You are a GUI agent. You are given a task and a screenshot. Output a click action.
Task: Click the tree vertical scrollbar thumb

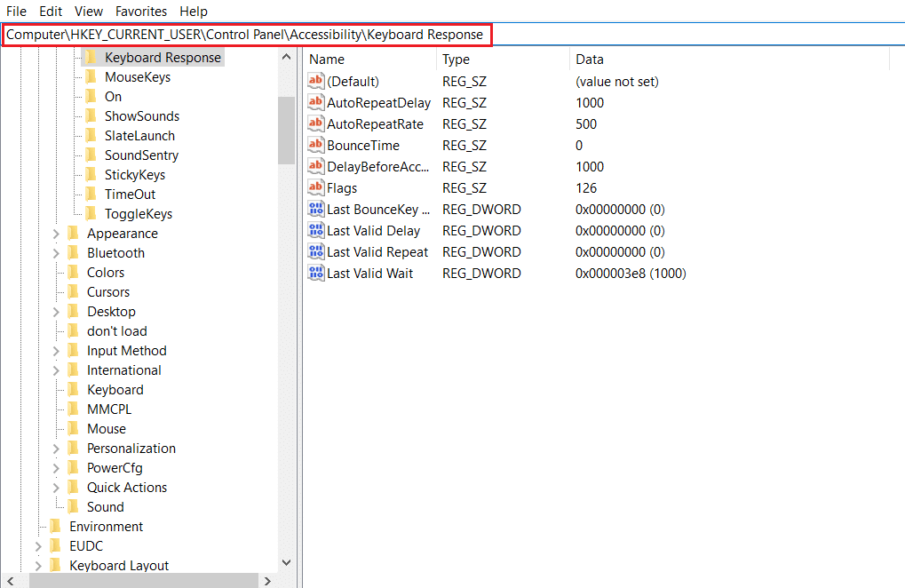tap(286, 131)
